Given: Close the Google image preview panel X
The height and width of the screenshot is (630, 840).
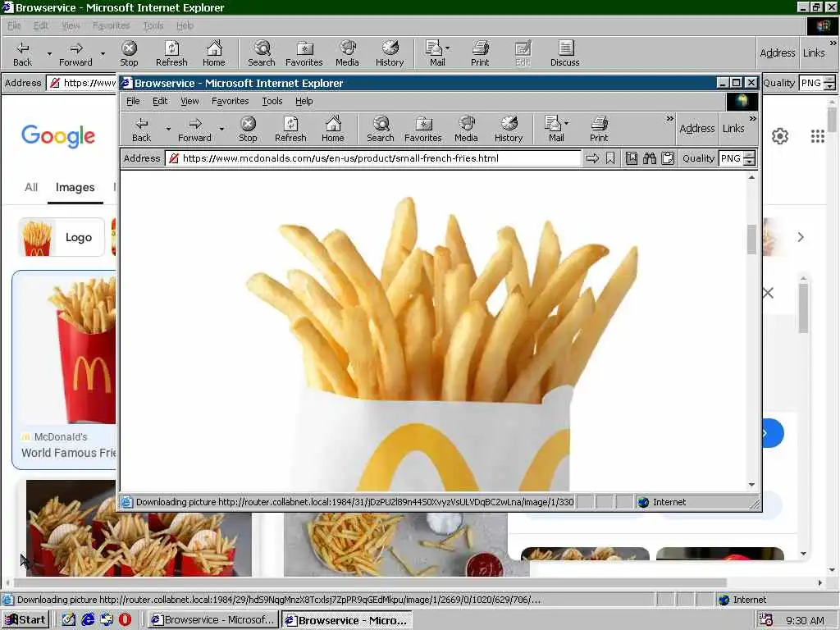Looking at the screenshot, I should (768, 293).
